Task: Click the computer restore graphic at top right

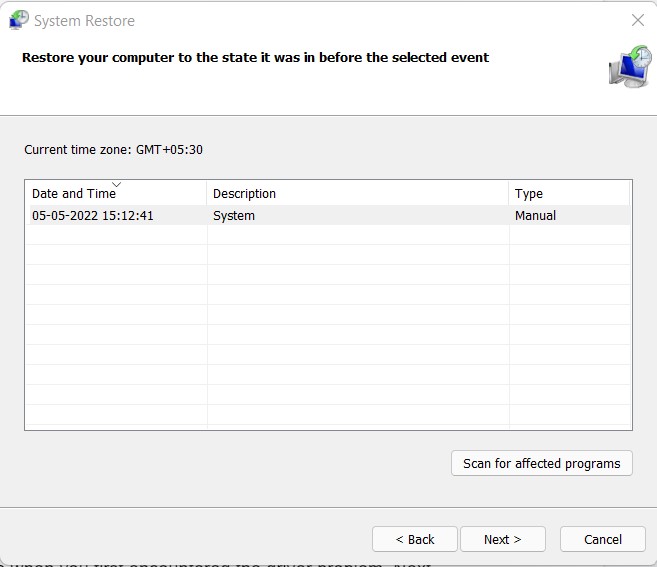Action: [629, 66]
